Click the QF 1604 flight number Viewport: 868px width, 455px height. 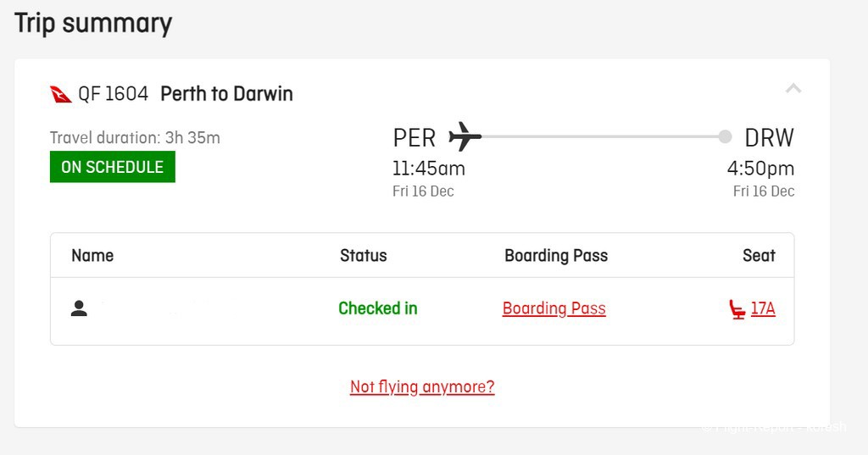coord(113,93)
